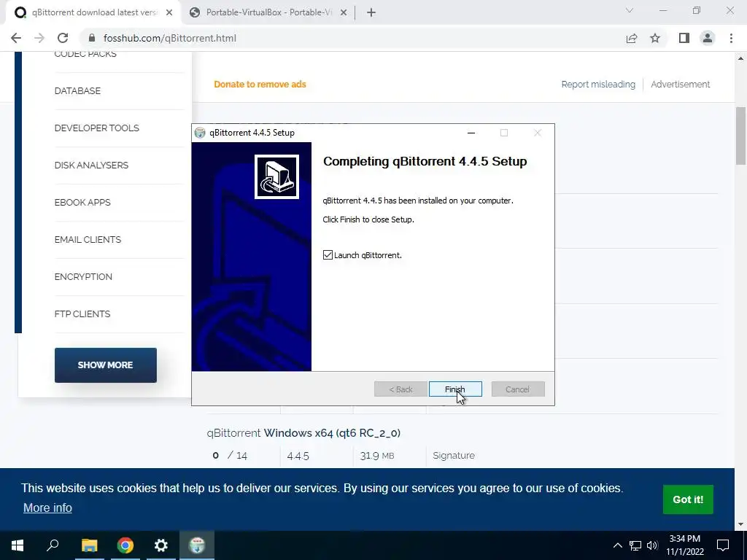Open Chrome side panel

click(684, 38)
